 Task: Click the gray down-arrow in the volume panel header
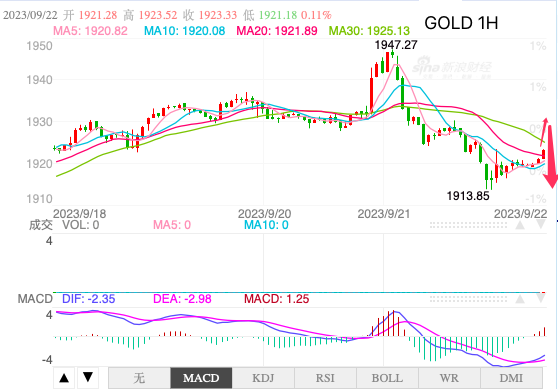click(x=541, y=224)
